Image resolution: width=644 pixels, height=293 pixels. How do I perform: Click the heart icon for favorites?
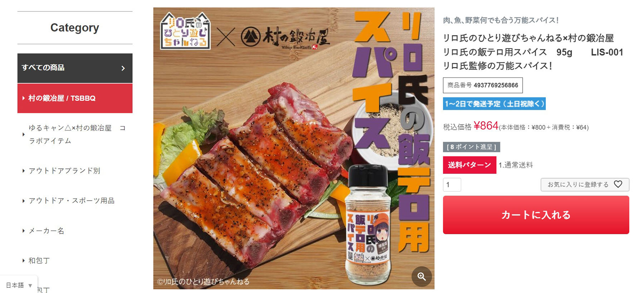pyautogui.click(x=618, y=184)
